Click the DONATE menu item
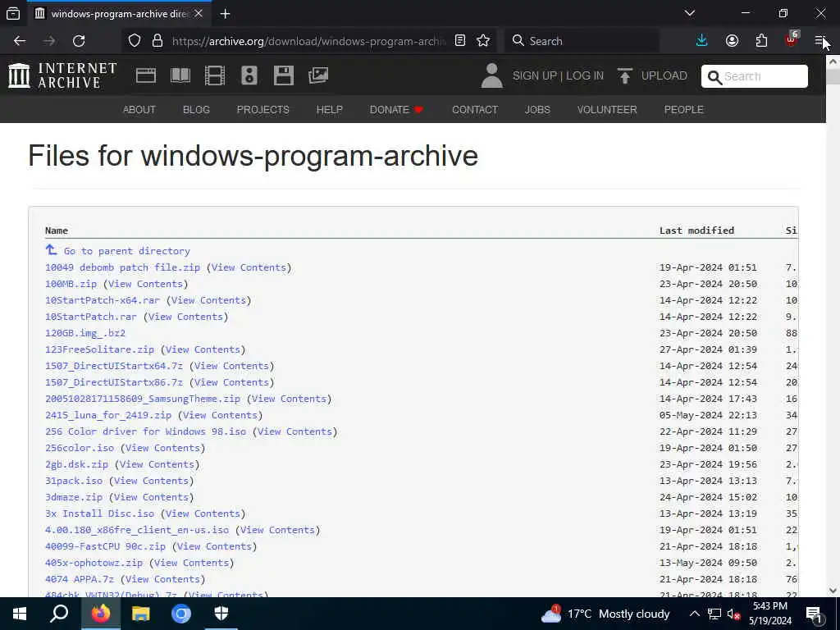The image size is (840, 630). [x=396, y=109]
